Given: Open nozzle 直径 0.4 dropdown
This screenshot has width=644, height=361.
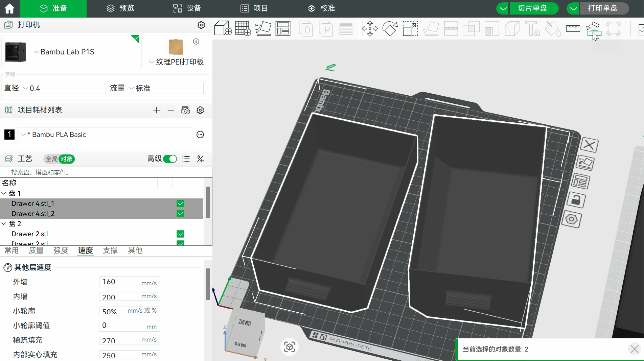Looking at the screenshot, I should coord(63,88).
